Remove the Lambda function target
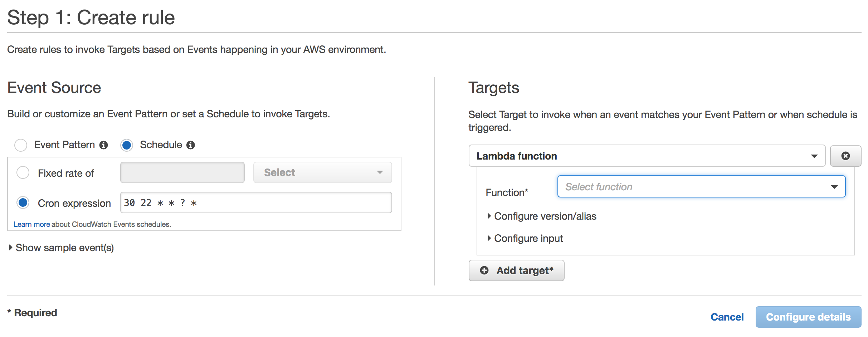Screen dimensions: 868x337 point(845,156)
